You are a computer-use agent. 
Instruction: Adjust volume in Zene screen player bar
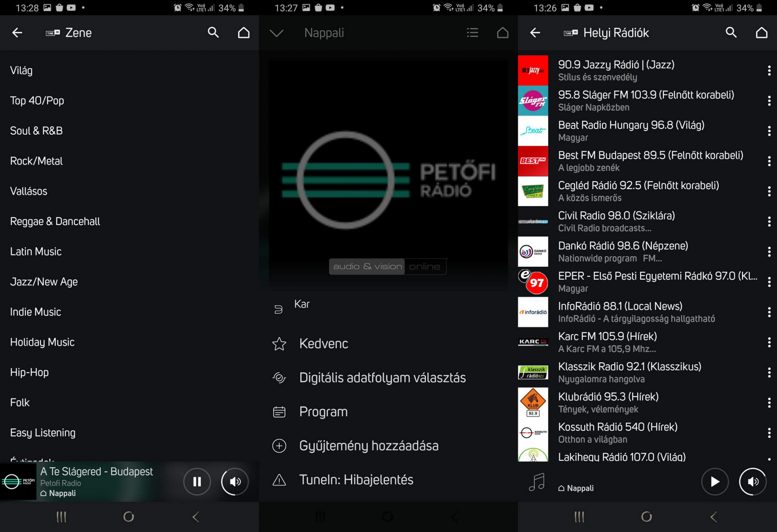click(235, 482)
